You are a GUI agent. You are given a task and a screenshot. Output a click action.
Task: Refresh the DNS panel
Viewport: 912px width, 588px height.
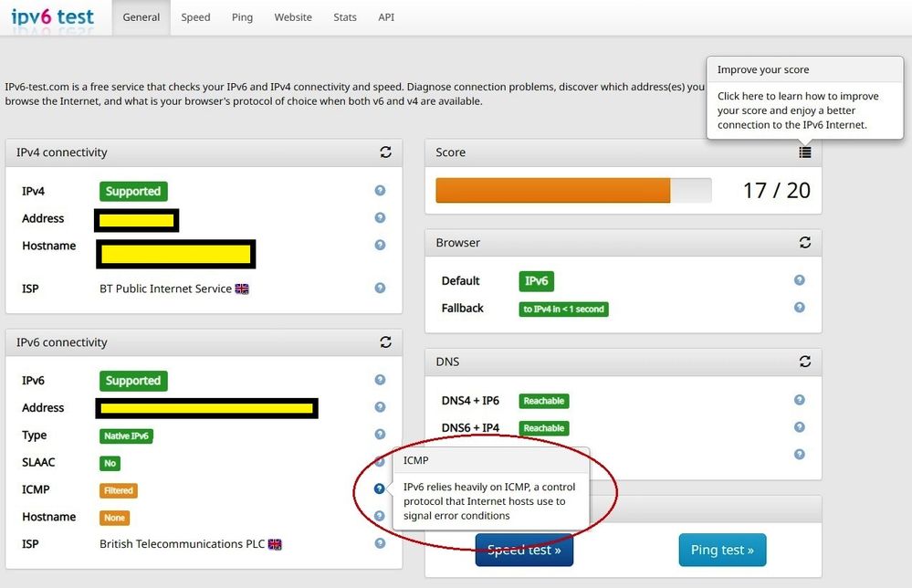coord(804,362)
